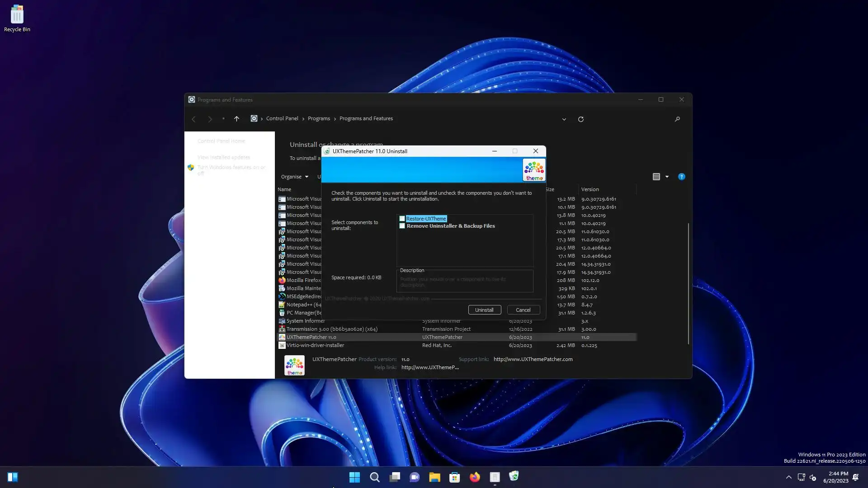Select the Virtio-win-driver-installer row
The width and height of the screenshot is (868, 488).
[315, 345]
